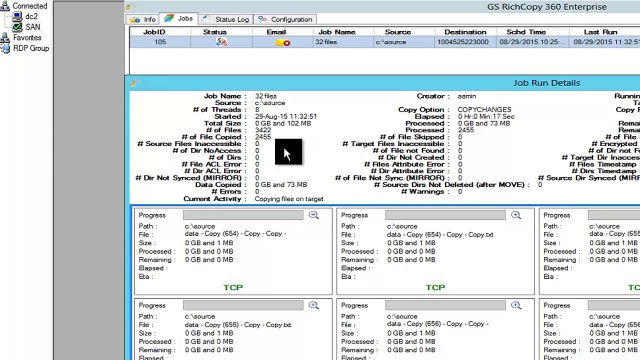The image size is (640, 360).
Task: Click destination cell 1004525223000
Action: [465, 42]
